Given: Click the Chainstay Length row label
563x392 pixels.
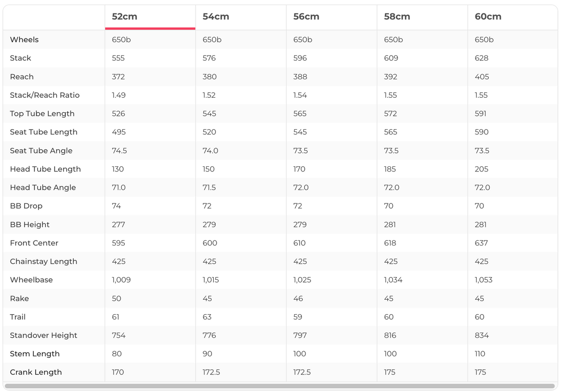Looking at the screenshot, I should coord(44,261).
